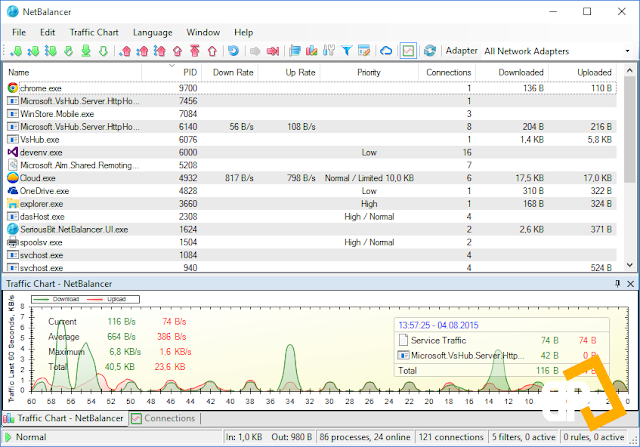Viewport: 640px width, 447px height.
Task: Sort by Down Rate column header
Action: point(230,73)
